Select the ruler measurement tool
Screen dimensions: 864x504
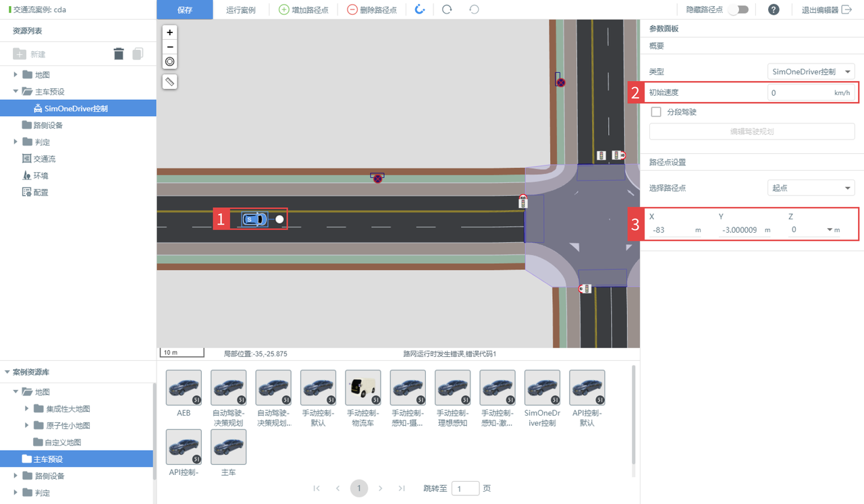click(170, 82)
